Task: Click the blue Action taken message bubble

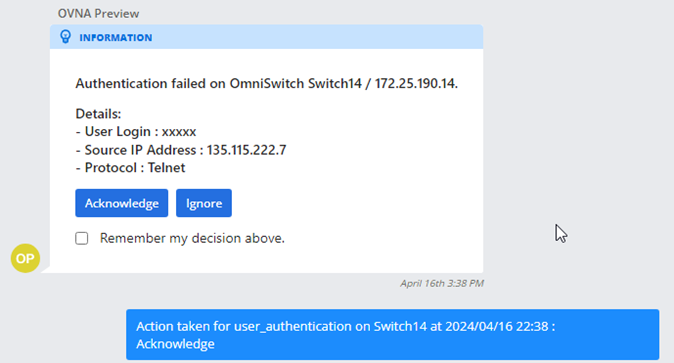Action: 392,335
